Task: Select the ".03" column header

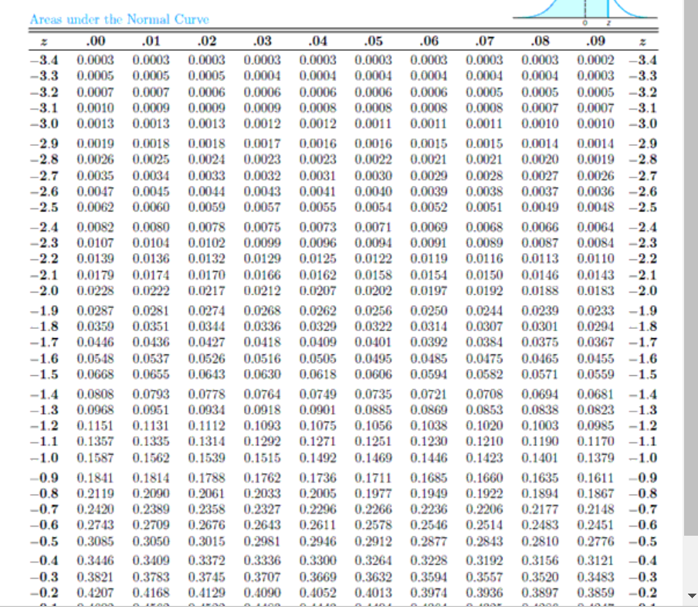Action: (263, 41)
